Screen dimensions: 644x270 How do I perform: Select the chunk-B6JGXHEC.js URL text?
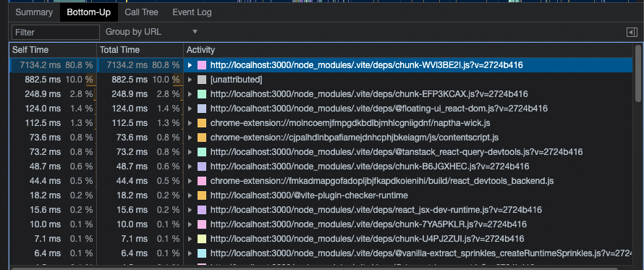tap(370, 166)
